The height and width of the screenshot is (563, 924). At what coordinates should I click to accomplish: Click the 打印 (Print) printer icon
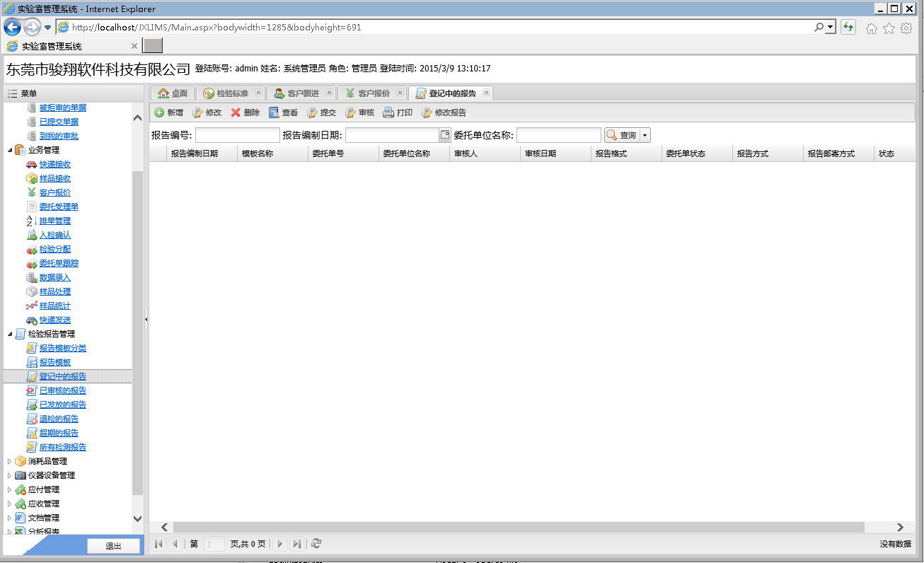click(x=388, y=112)
